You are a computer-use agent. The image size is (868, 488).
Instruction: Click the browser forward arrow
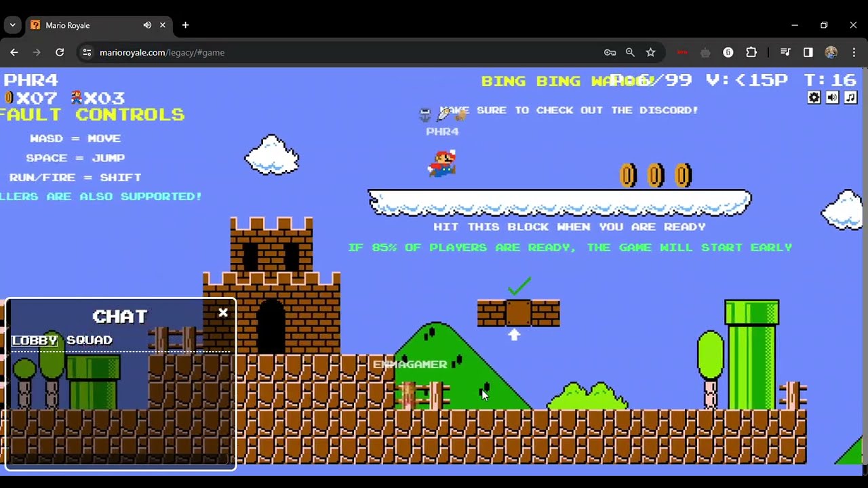pyautogui.click(x=37, y=52)
